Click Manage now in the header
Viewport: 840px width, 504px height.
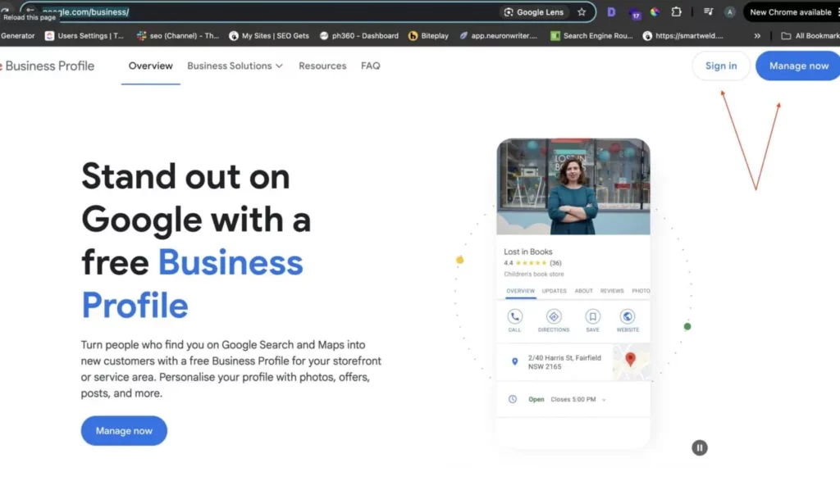pos(798,66)
